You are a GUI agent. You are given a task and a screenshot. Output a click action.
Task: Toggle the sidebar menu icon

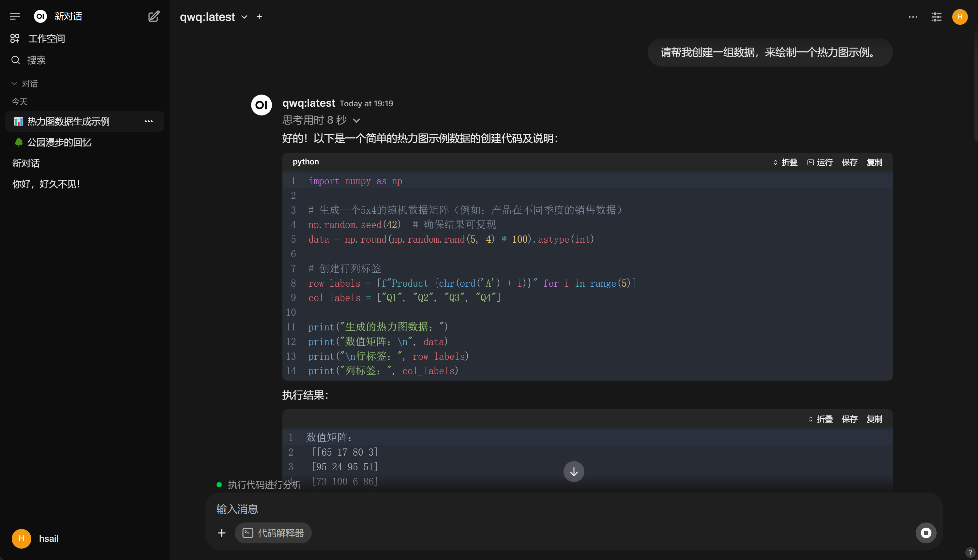coord(15,16)
